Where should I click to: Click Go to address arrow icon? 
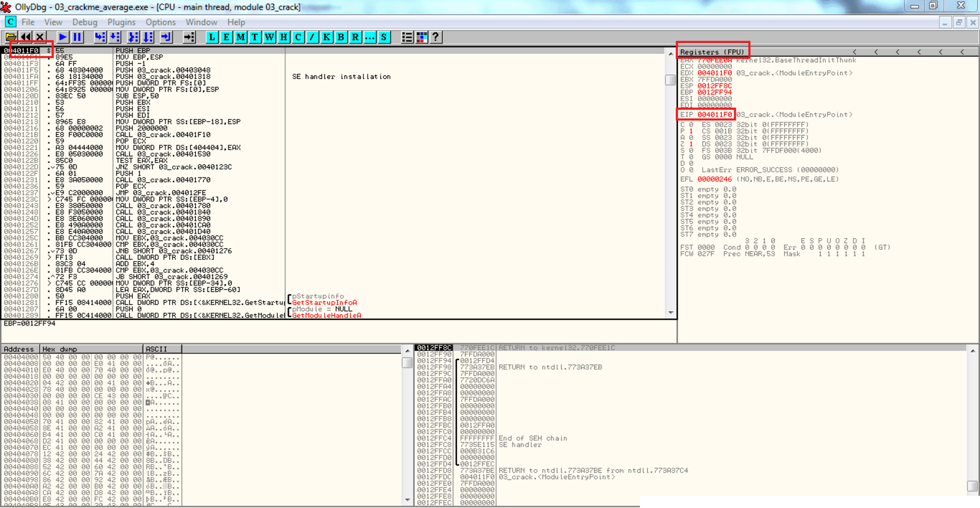click(x=189, y=37)
